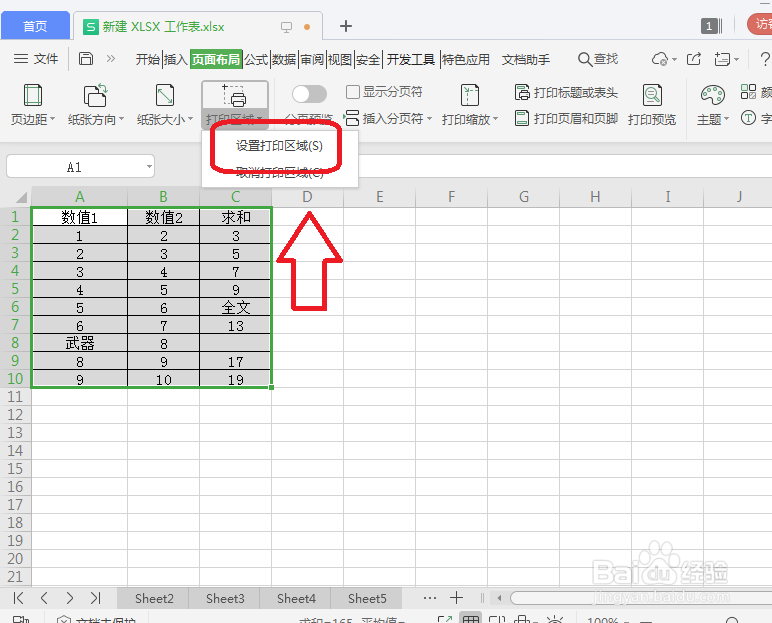Switch to Sheet2 tab

(x=154, y=598)
